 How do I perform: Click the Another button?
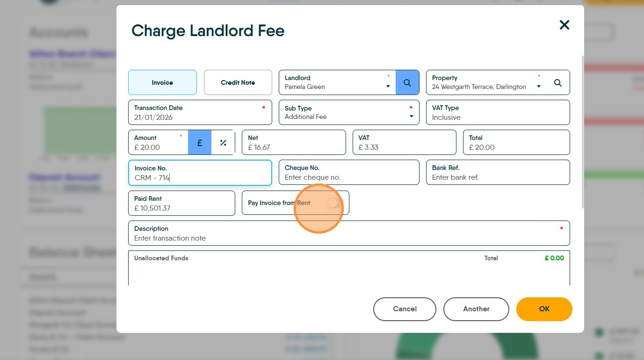click(x=476, y=309)
